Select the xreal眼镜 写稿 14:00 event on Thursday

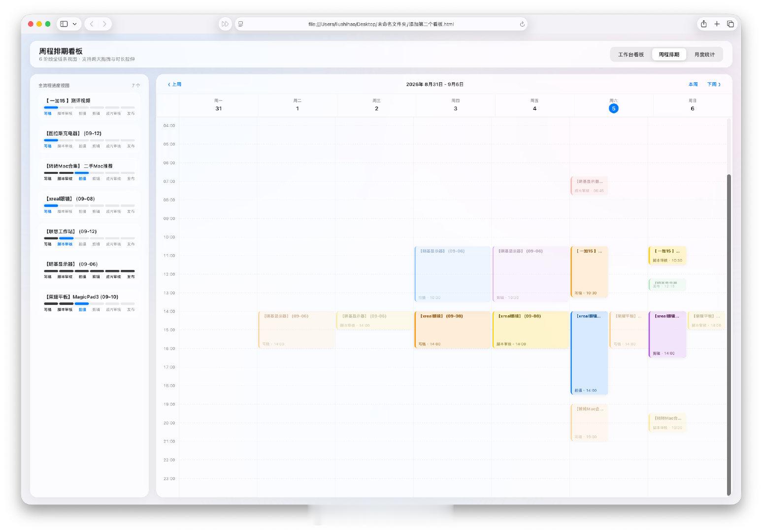point(453,330)
